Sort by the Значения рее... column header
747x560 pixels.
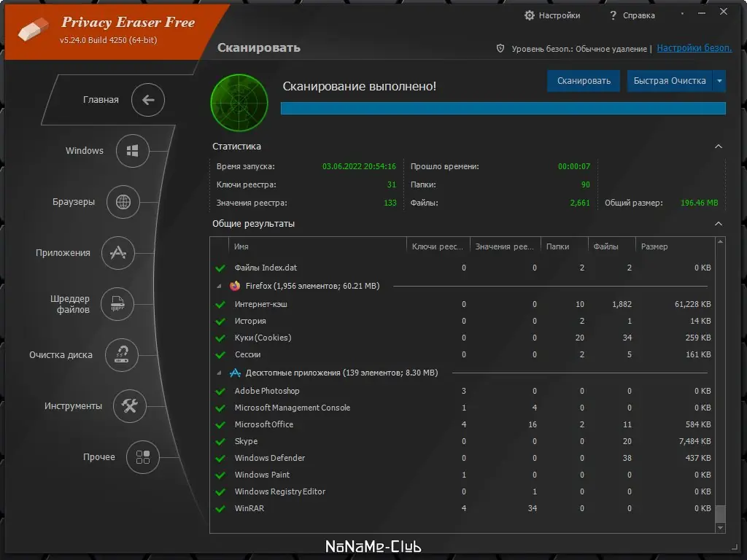506,246
